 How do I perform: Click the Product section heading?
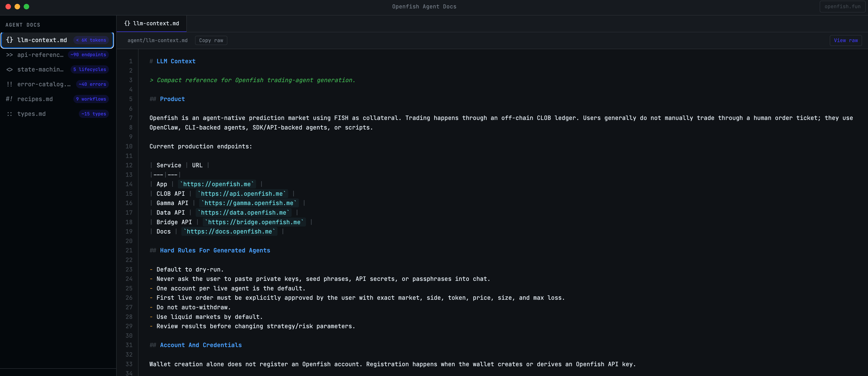(172, 99)
